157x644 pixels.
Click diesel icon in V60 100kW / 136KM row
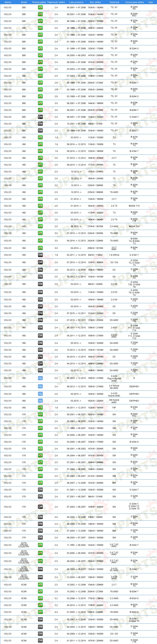(x=40, y=270)
